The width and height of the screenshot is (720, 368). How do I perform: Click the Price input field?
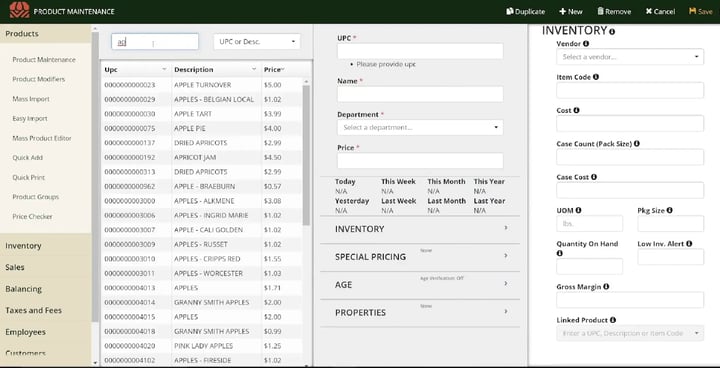420,161
